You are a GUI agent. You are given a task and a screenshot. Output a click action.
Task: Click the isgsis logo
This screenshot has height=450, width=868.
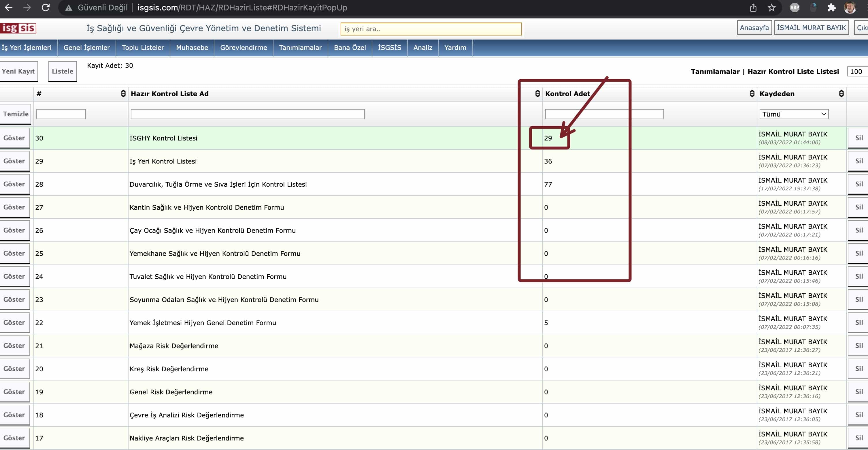(x=18, y=28)
